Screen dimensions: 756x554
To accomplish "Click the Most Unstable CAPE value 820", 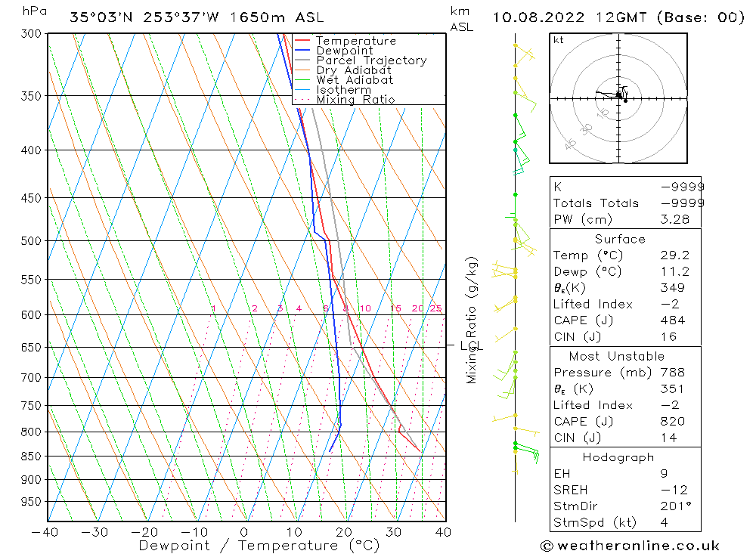I will click(673, 422).
